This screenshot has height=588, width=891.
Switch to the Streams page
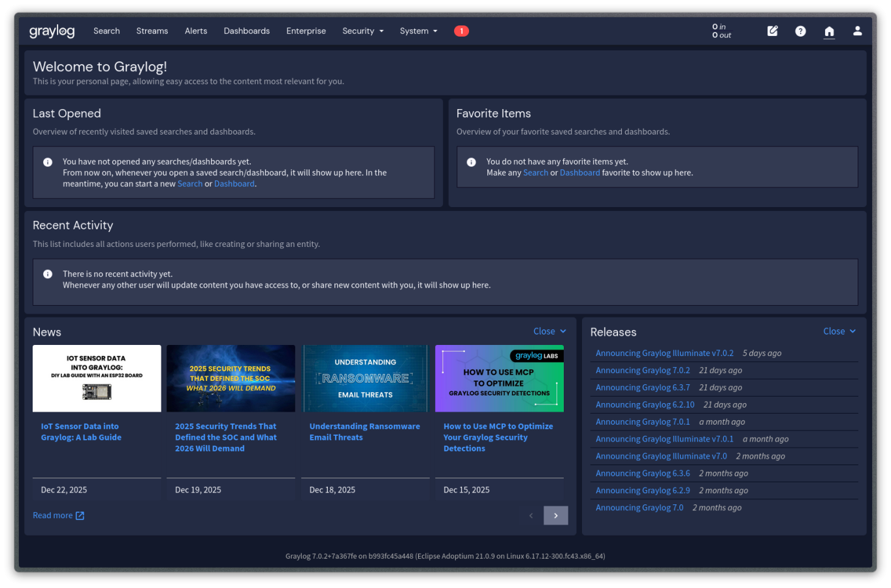[152, 31]
